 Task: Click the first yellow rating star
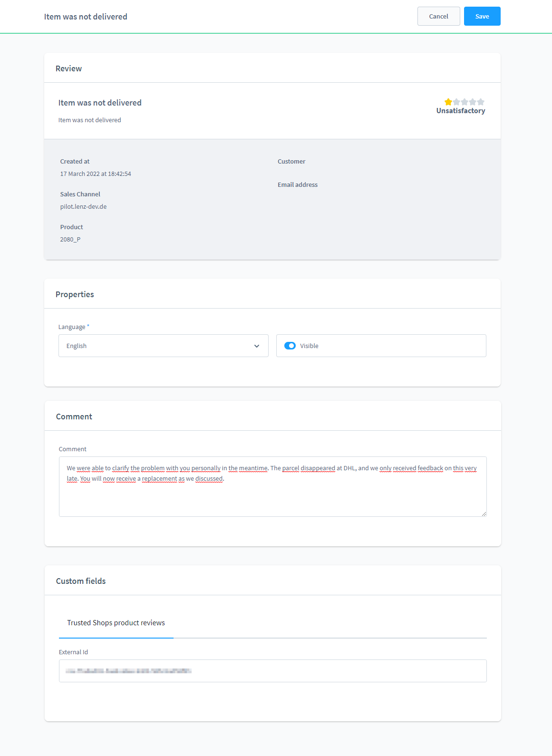448,102
